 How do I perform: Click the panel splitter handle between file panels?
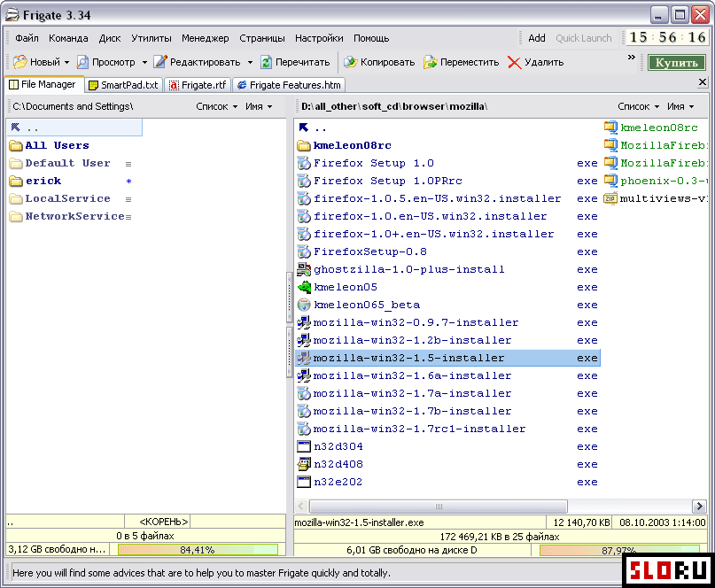pos(289,324)
